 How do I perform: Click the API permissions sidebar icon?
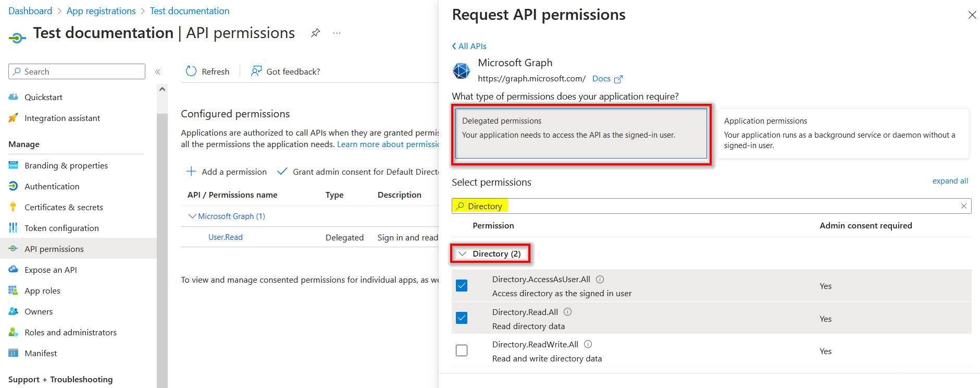point(14,249)
